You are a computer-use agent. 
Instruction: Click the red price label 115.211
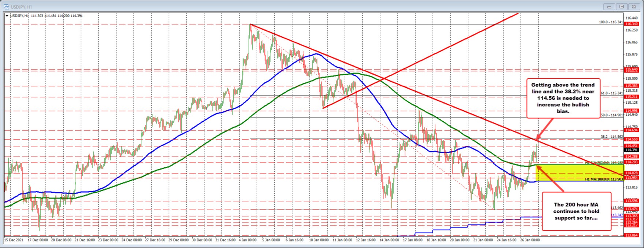coord(631,97)
